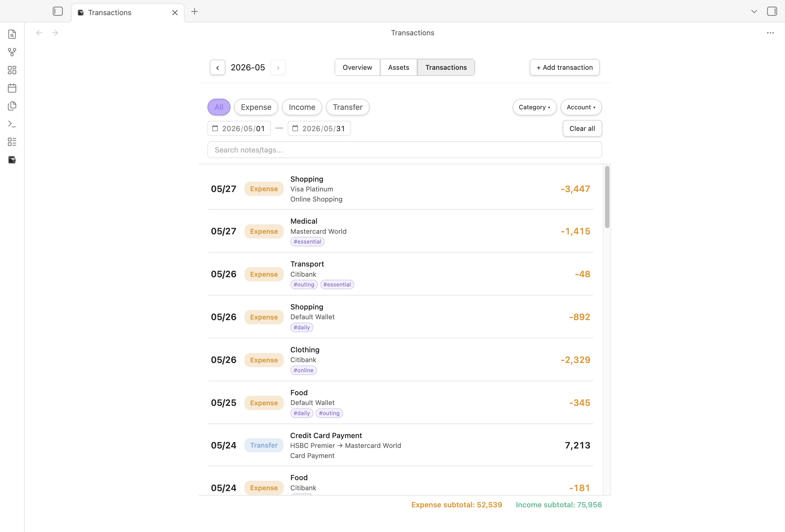Toggle the right sidebar panel icon

tap(772, 11)
